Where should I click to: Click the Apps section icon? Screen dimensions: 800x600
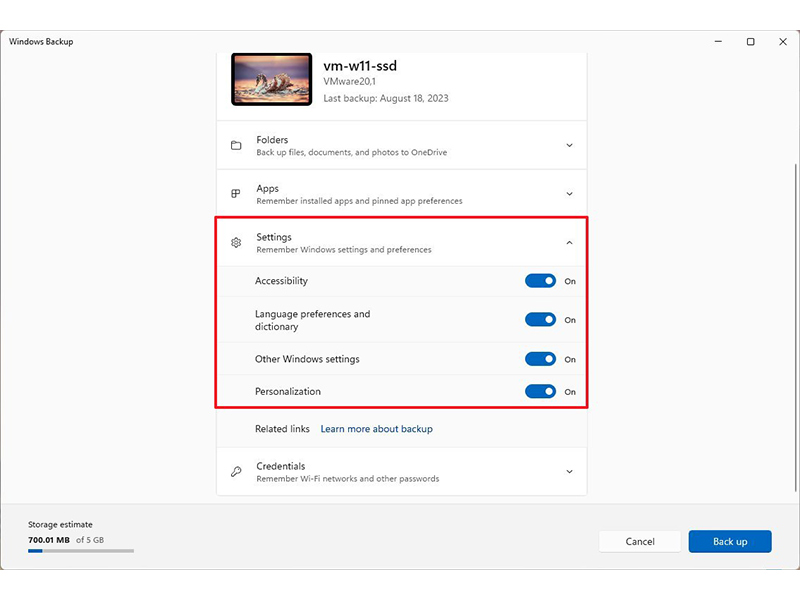coord(236,194)
